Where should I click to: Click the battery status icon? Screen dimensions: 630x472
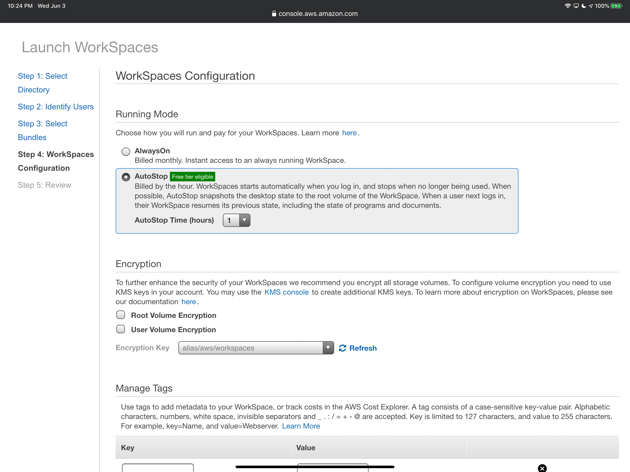click(x=616, y=6)
